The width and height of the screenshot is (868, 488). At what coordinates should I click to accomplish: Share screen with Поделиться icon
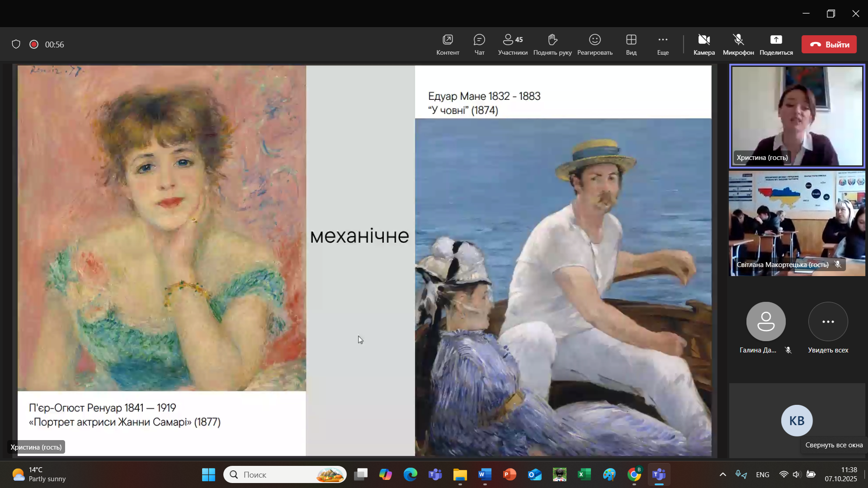(776, 40)
